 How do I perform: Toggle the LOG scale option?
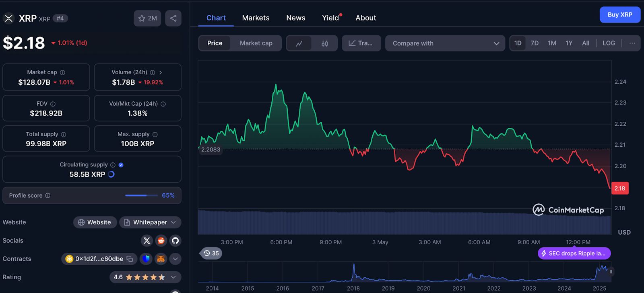point(609,43)
